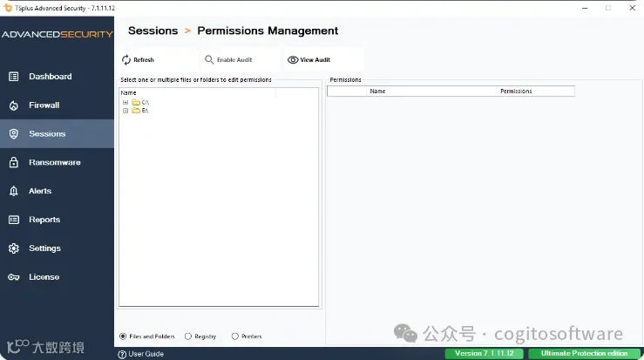Image resolution: width=644 pixels, height=360 pixels.
Task: Click the Enable Audit button label
Action: coord(234,60)
